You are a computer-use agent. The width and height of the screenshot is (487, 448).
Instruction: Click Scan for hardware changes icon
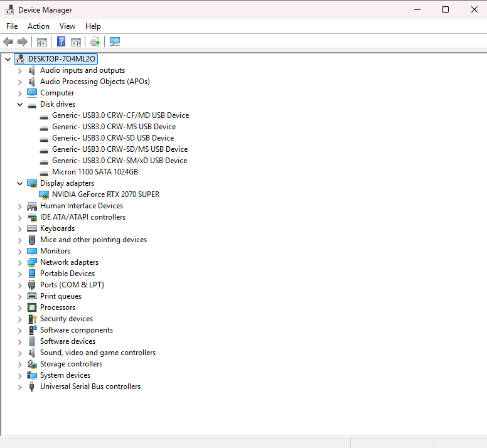point(114,42)
